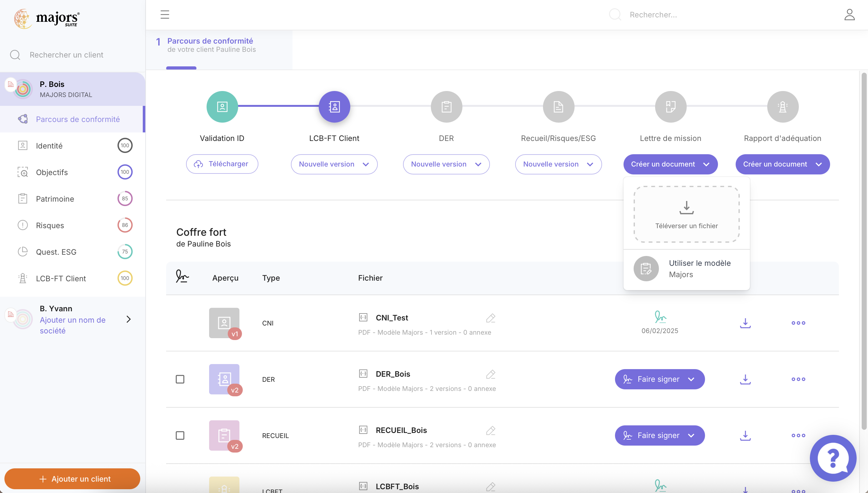Check the RECUEIL_Bois row checkbox
Image resolution: width=868 pixels, height=493 pixels.
click(x=180, y=435)
